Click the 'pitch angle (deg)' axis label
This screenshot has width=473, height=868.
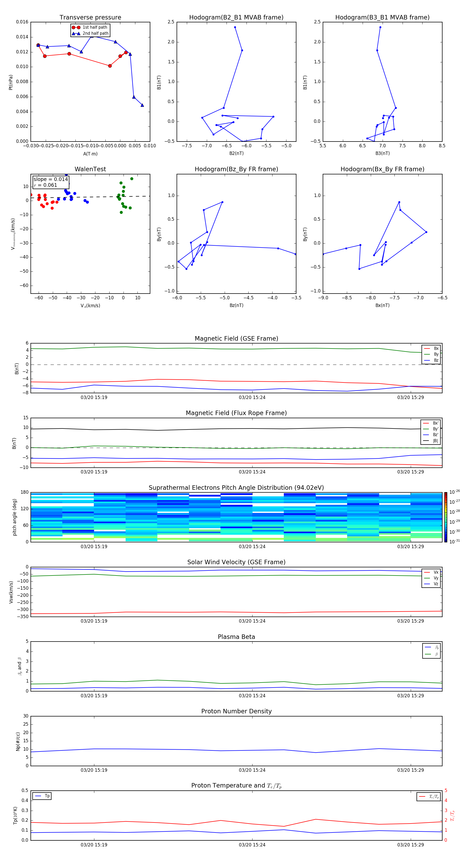[x=14, y=517]
